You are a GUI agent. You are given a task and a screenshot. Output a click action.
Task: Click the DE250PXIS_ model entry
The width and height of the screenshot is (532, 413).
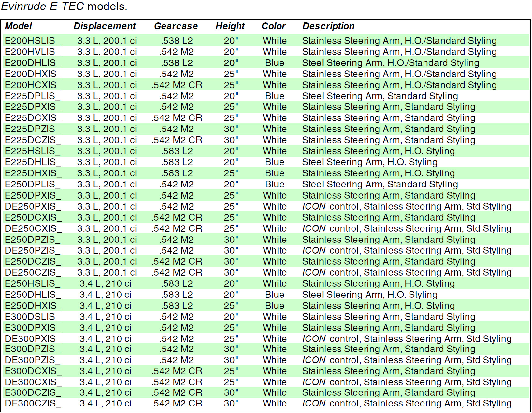pyautogui.click(x=33, y=206)
